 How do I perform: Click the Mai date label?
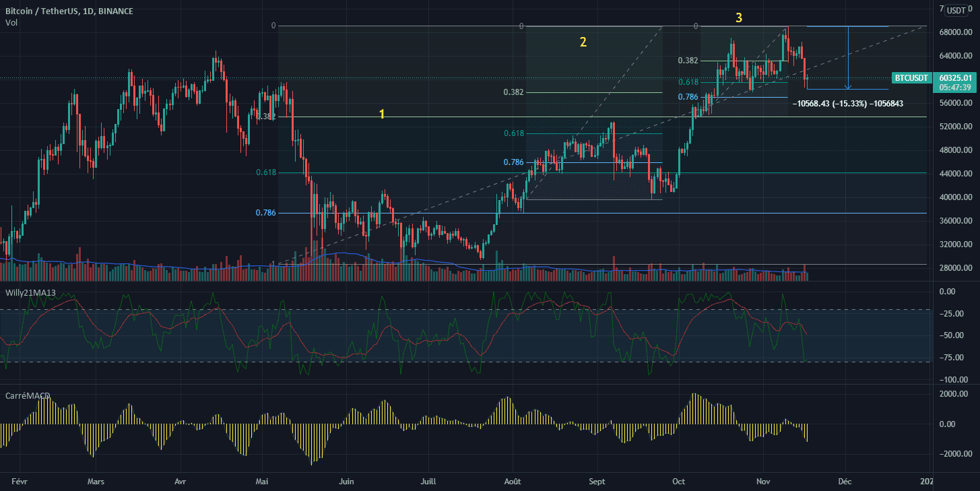[x=263, y=482]
